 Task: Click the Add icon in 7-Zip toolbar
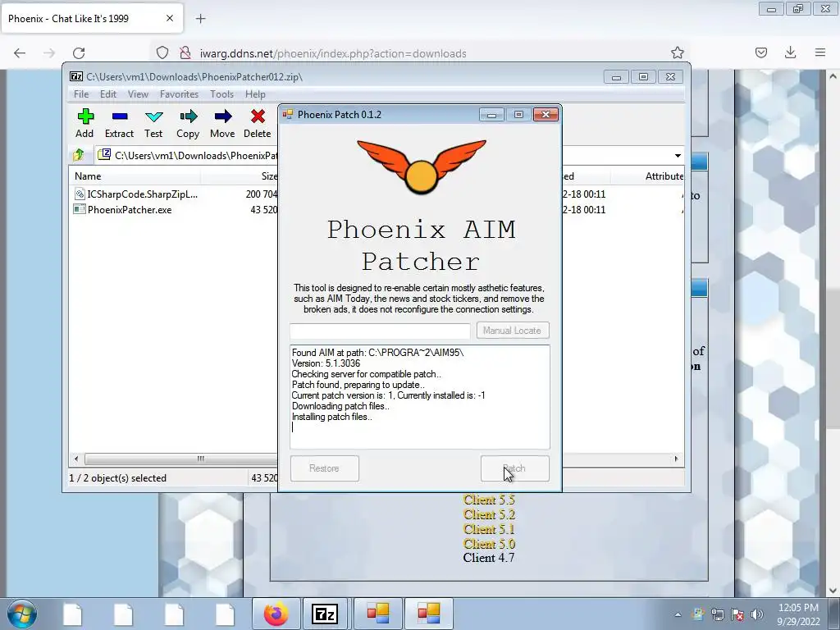(x=85, y=116)
